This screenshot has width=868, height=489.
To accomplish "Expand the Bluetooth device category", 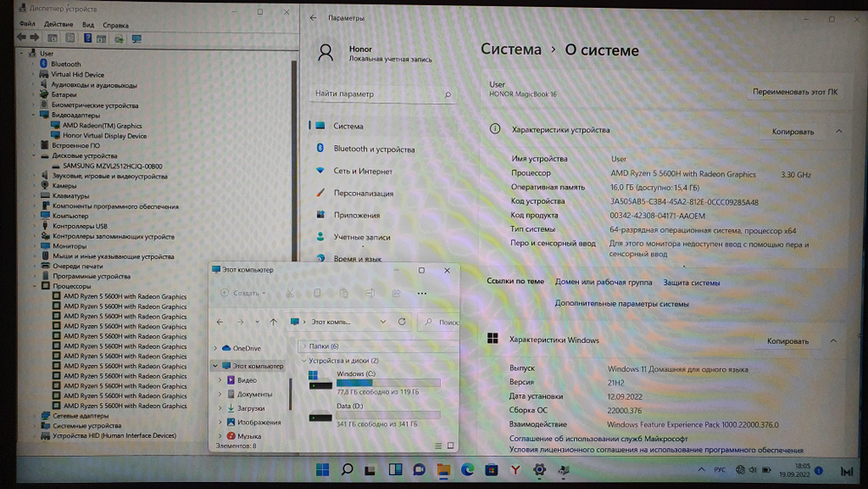I will pos(33,64).
